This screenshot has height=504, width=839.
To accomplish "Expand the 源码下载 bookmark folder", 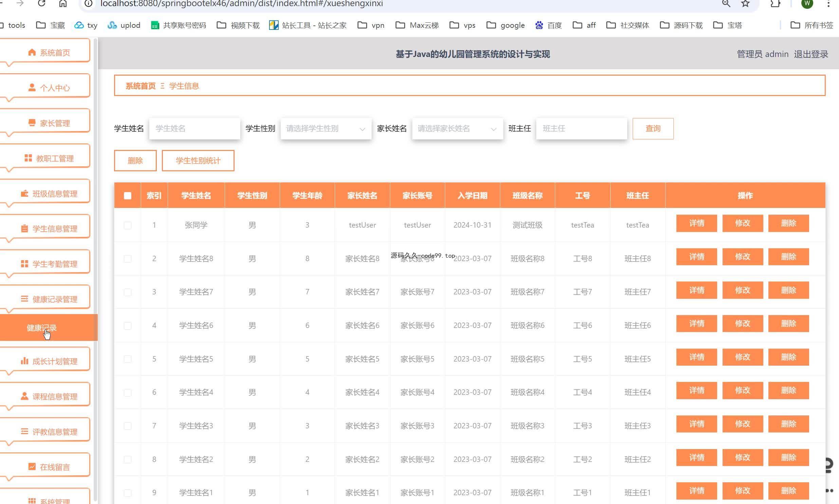I will 681,25.
